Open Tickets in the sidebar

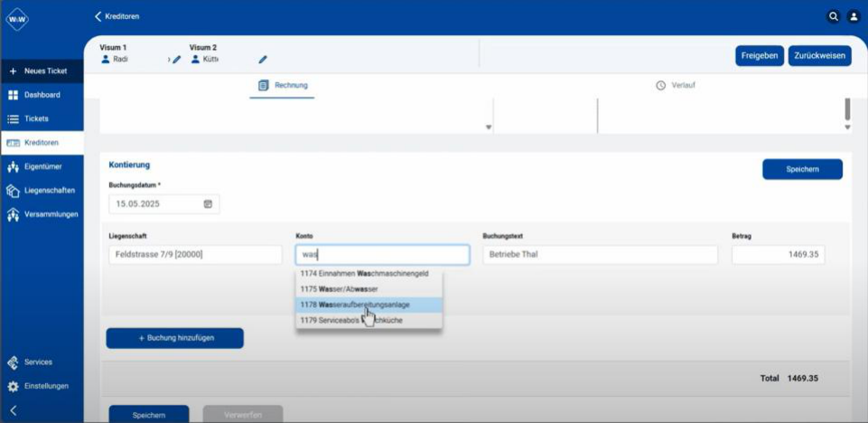pyautogui.click(x=42, y=119)
